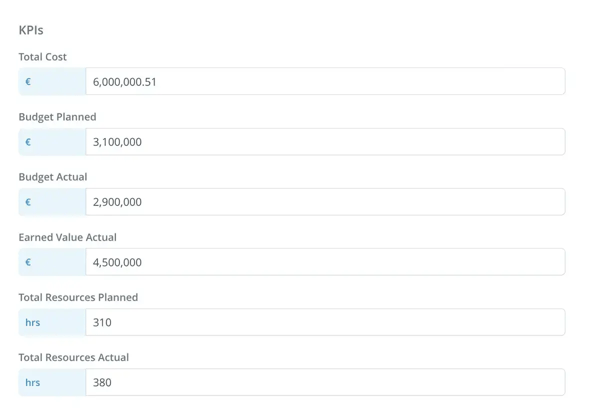
Task: Click the euro symbol beside Total Cost
Action: 28,81
